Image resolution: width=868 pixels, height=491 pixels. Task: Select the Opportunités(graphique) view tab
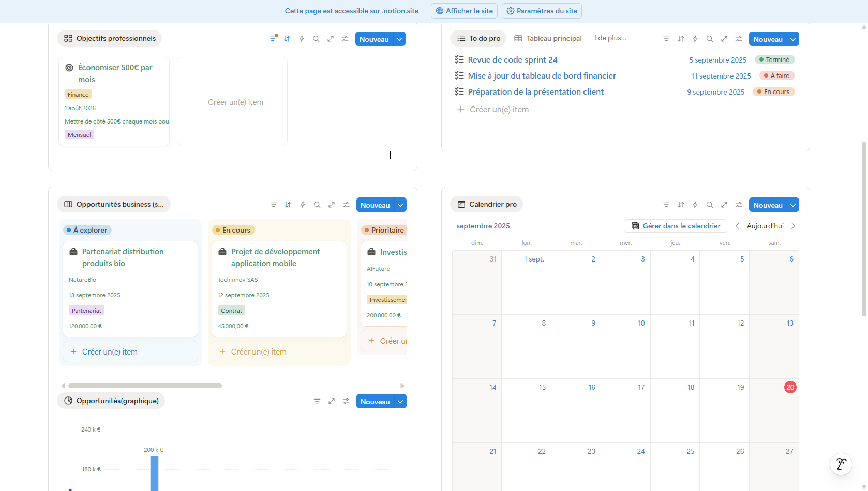click(x=111, y=401)
